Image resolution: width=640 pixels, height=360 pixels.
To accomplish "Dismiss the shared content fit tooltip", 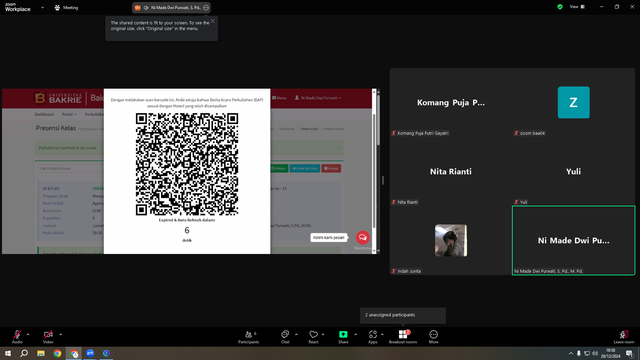I will coord(213,21).
